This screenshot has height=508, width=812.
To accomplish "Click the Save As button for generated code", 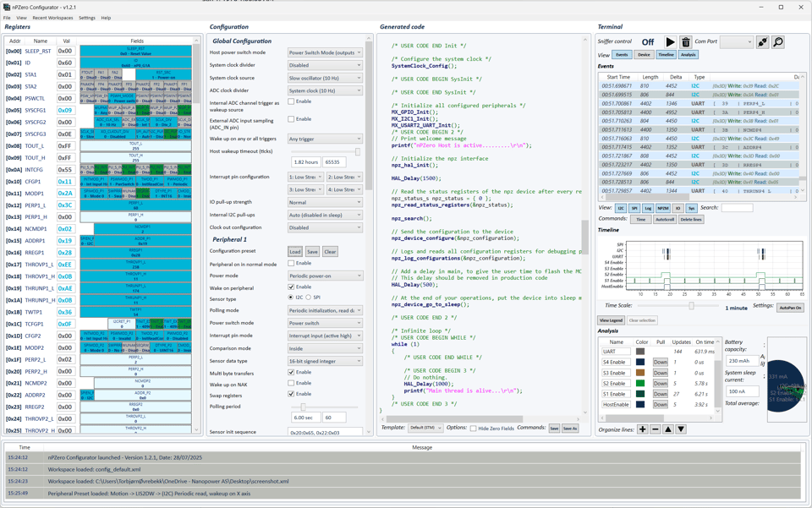I will [x=569, y=429].
